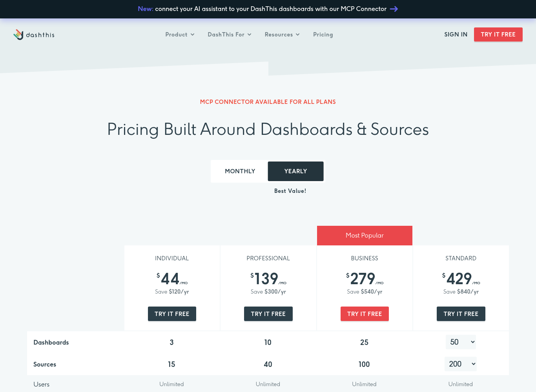
Task: Click the PROFESSIONAL plan title
Action: (x=268, y=258)
